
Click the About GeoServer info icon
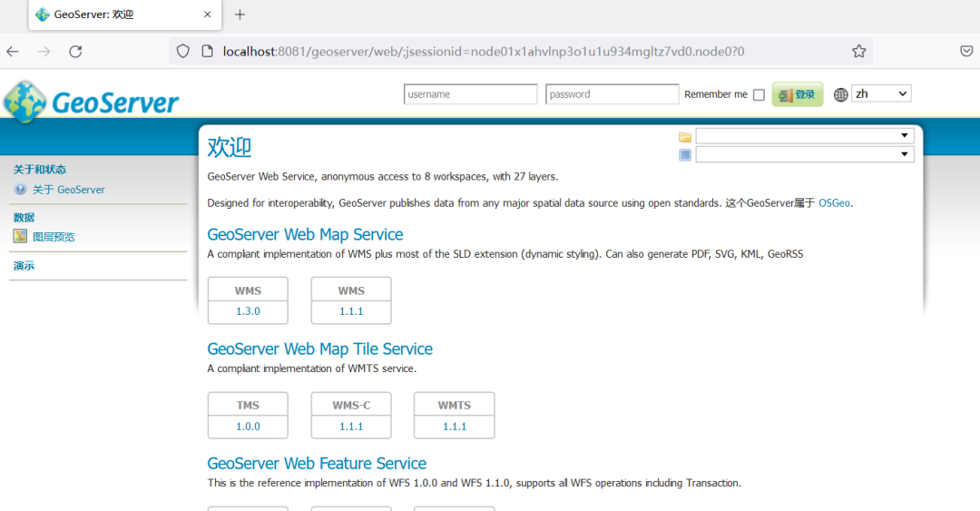click(20, 189)
